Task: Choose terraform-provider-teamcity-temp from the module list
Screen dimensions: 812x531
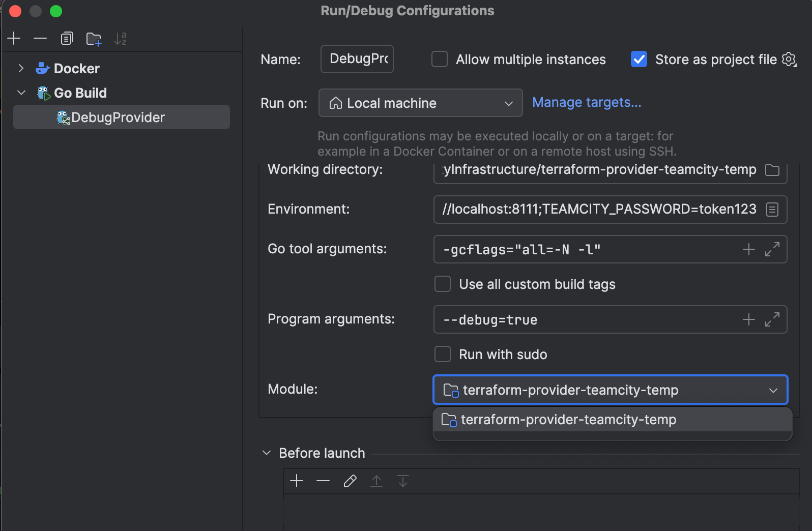Action: tap(613, 420)
